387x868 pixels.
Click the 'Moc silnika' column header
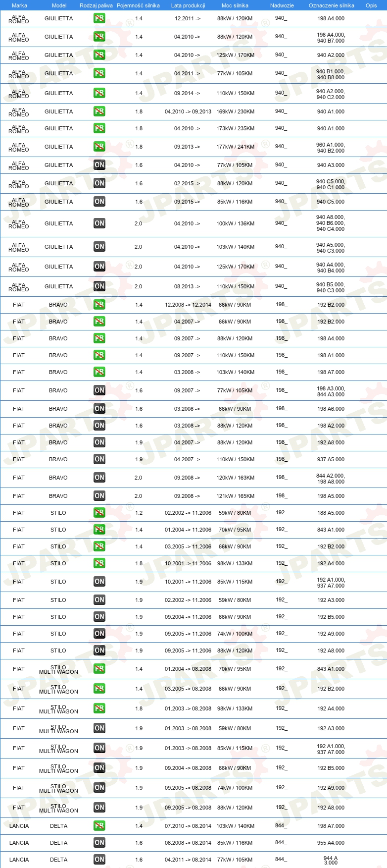pyautogui.click(x=235, y=5)
